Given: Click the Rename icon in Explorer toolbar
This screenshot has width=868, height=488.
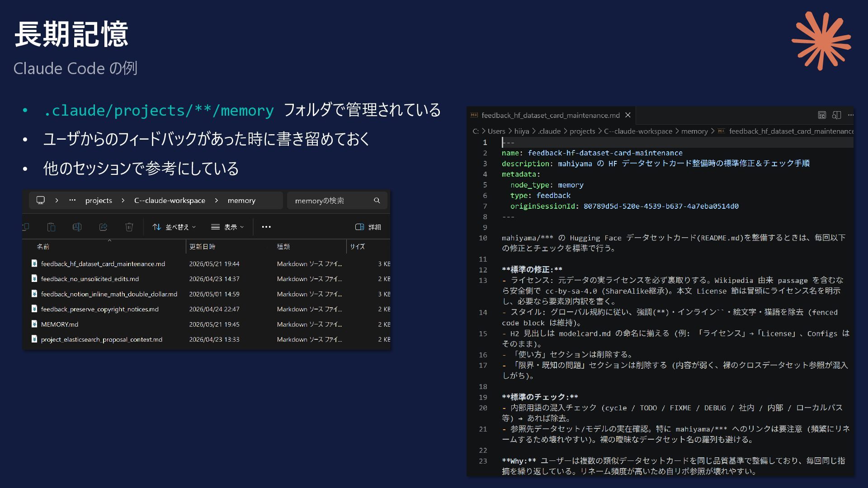Looking at the screenshot, I should (x=77, y=227).
